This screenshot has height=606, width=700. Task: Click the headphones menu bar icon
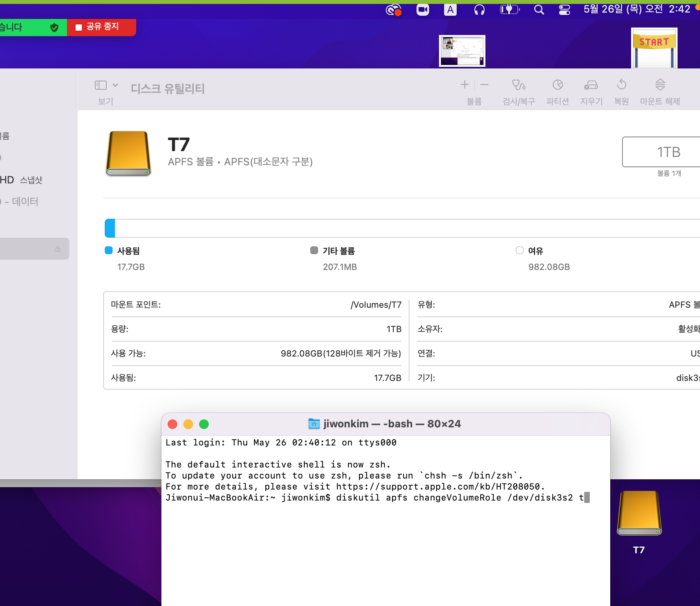click(x=479, y=9)
